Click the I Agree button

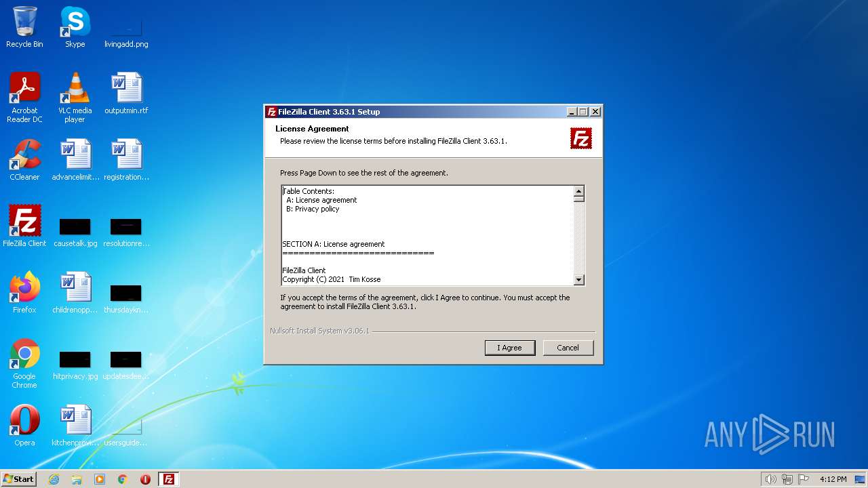[x=510, y=348]
